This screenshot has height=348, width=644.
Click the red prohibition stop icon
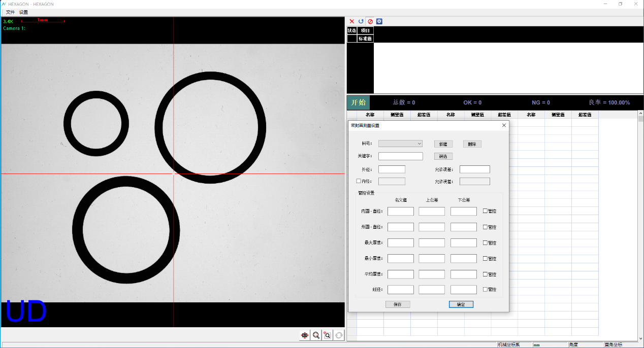[x=370, y=21]
